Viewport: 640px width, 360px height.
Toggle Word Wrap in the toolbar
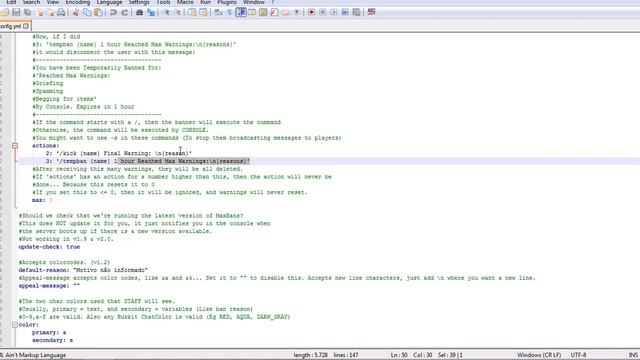point(218,12)
